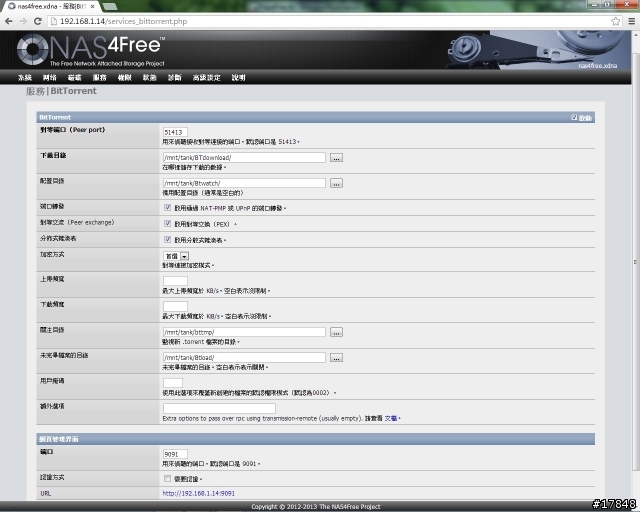Click the extra options text field
The height and width of the screenshot is (512, 640).
coord(219,408)
